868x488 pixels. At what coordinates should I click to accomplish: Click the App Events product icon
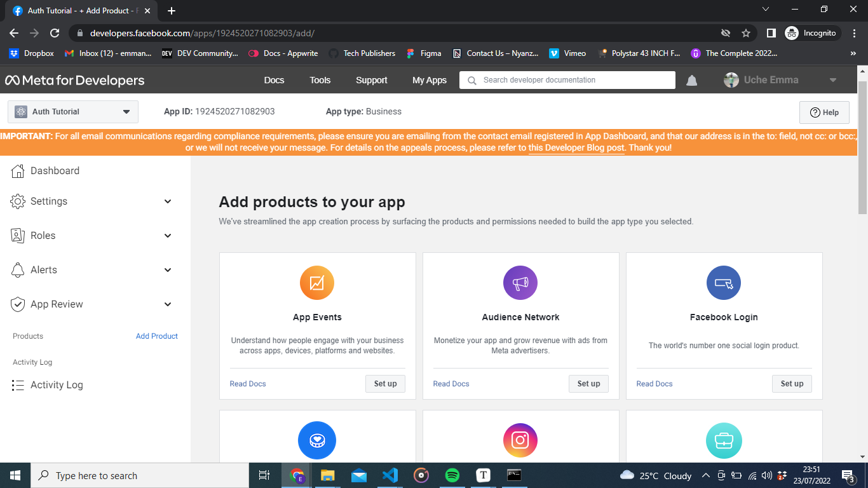coord(317,283)
